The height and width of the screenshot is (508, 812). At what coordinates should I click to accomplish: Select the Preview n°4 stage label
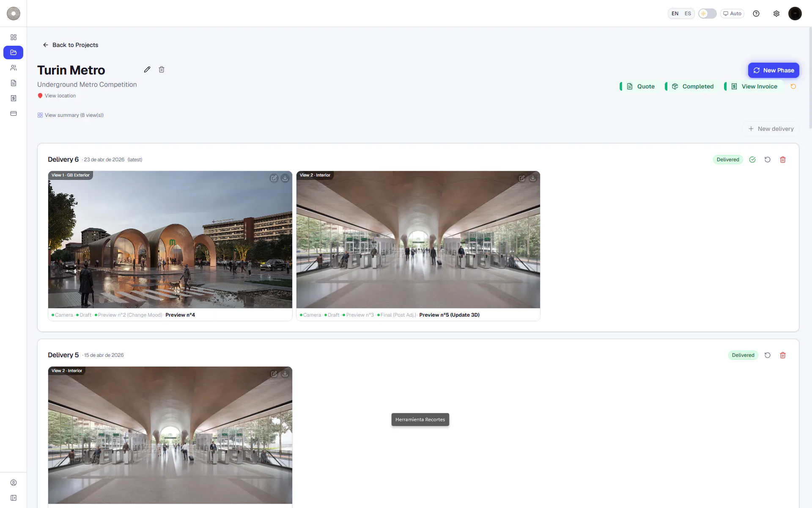[180, 315]
